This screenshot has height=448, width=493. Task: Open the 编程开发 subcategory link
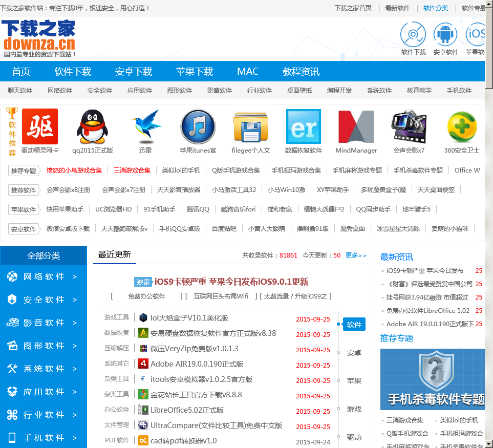[x=339, y=91]
